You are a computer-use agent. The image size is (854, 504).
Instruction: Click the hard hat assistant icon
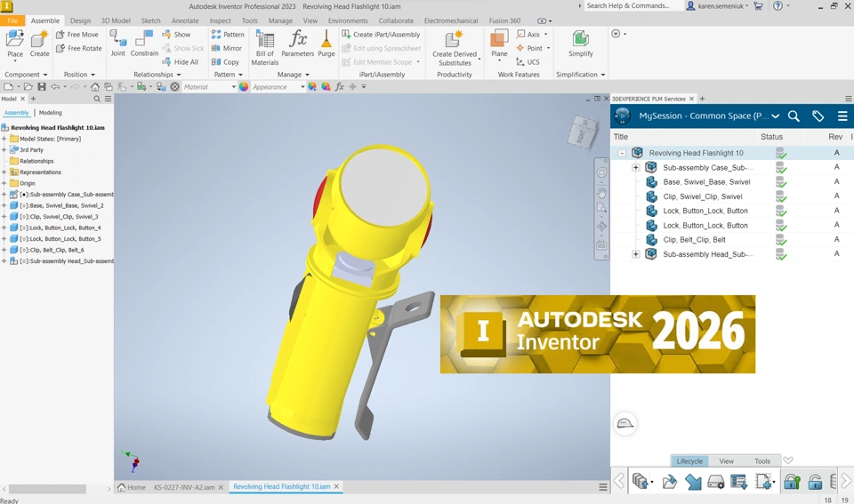pyautogui.click(x=624, y=423)
